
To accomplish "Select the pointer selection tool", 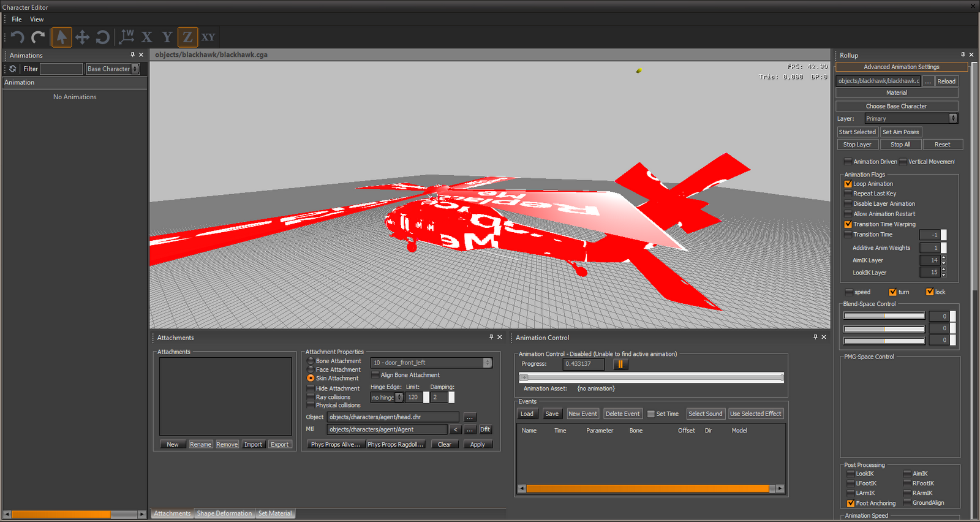I will pos(61,37).
